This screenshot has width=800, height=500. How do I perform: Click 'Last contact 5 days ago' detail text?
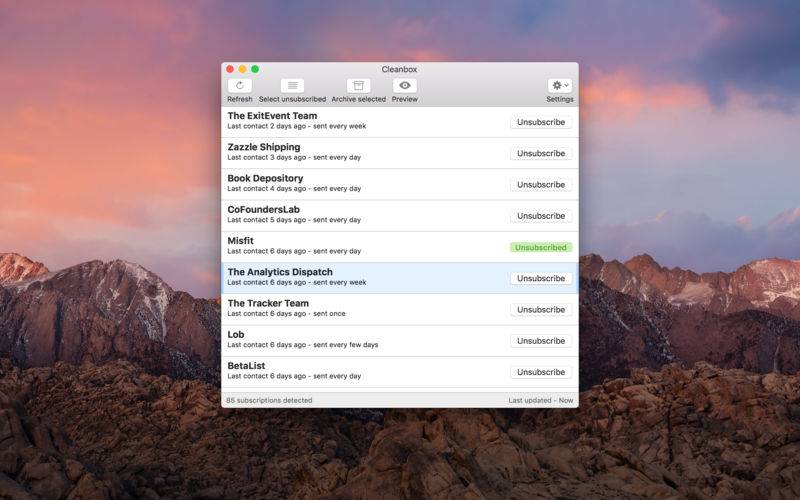[266, 220]
